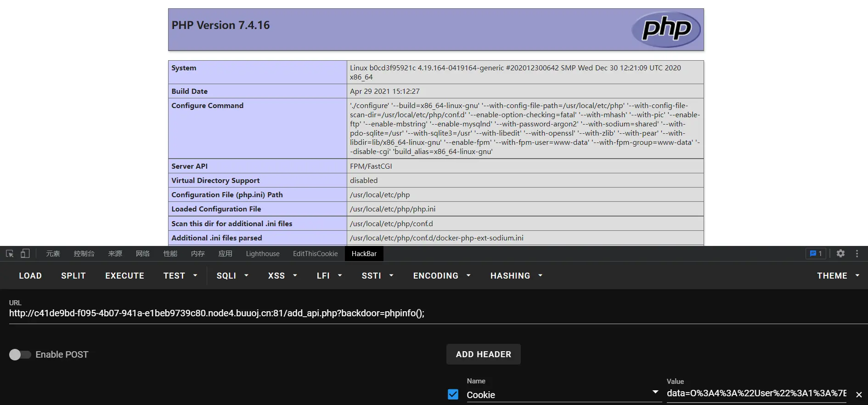
Task: Click the inspect element picker icon
Action: pos(10,253)
